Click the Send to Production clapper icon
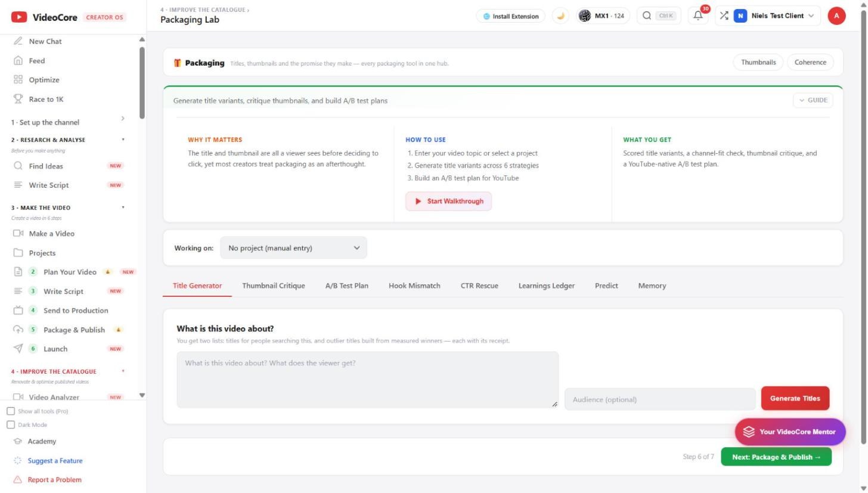Image resolution: width=868 pixels, height=493 pixels. point(18,310)
